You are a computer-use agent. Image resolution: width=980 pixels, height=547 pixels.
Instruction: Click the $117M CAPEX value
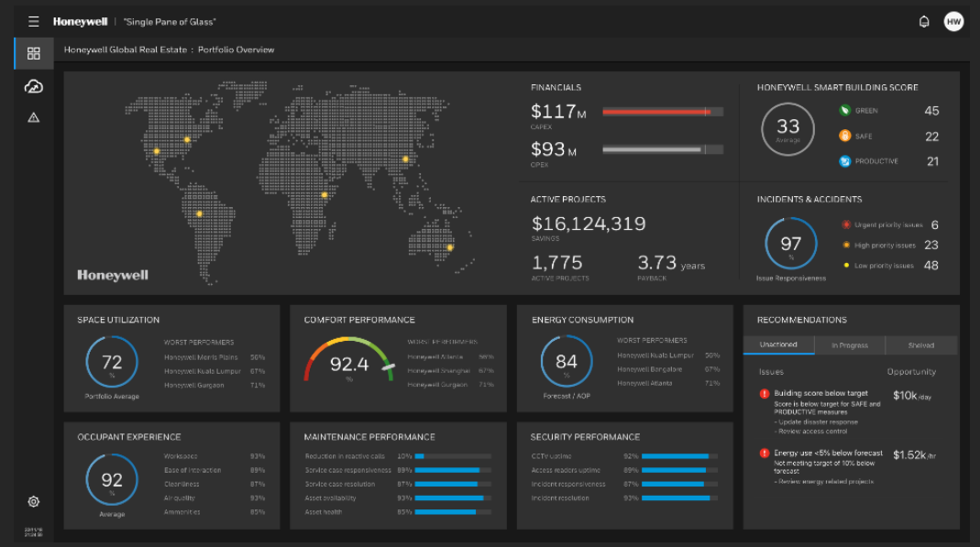click(x=558, y=112)
